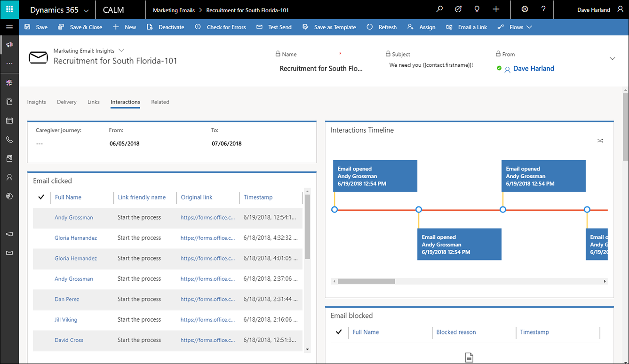Click the breadcrumb chevron after Marketing Emails
The height and width of the screenshot is (364, 629).
[x=200, y=10]
